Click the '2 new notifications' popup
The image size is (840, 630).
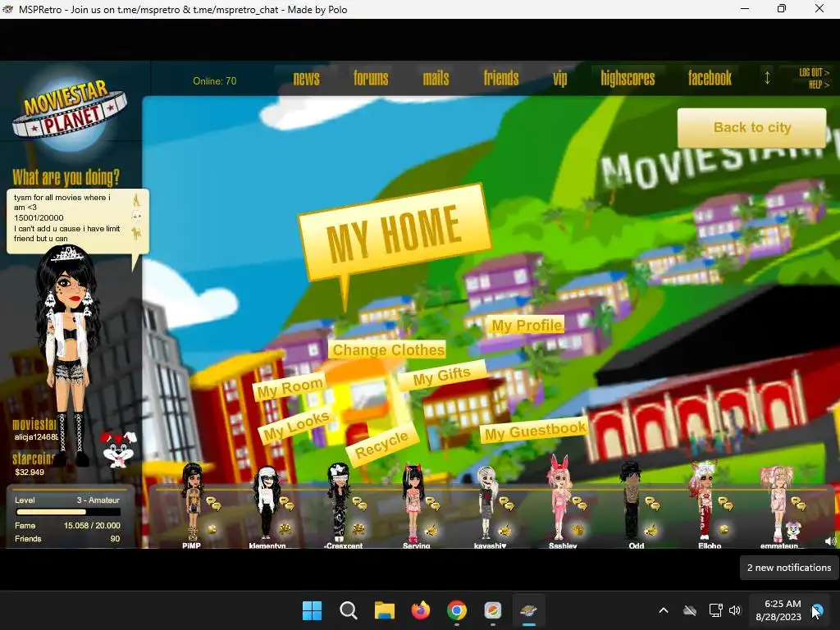(789, 568)
